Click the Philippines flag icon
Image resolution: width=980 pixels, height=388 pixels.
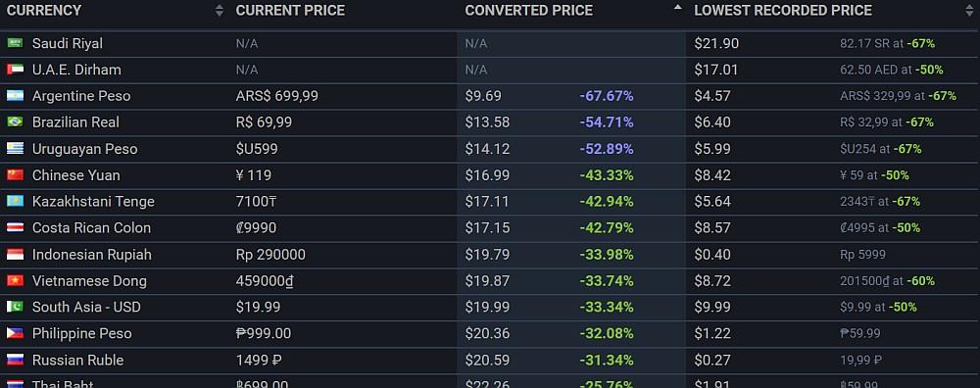pos(15,333)
